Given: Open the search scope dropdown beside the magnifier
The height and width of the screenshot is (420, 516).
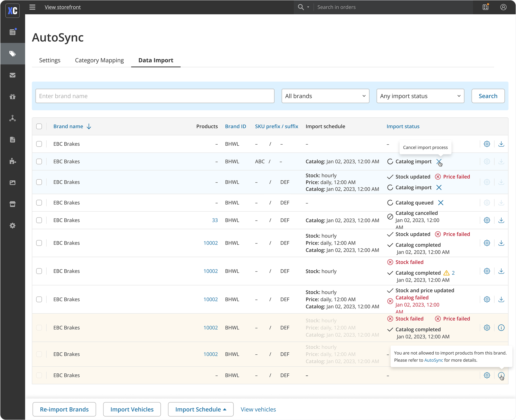Looking at the screenshot, I should (x=308, y=7).
